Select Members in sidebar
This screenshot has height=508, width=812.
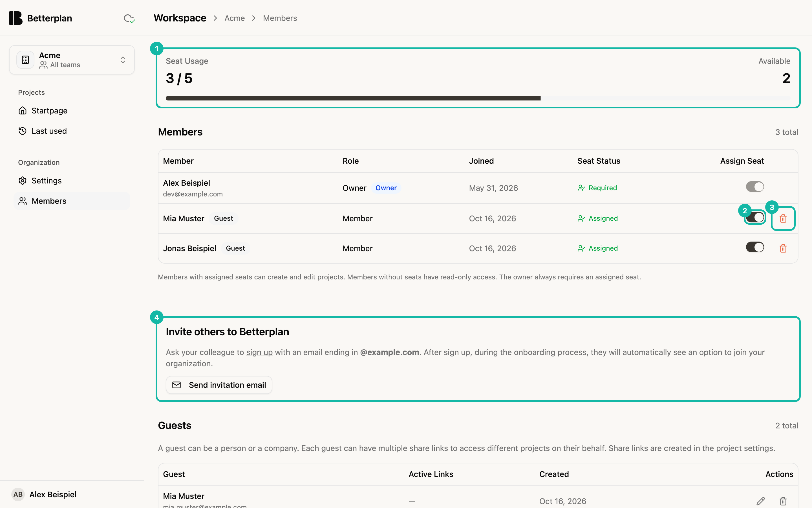72,201
